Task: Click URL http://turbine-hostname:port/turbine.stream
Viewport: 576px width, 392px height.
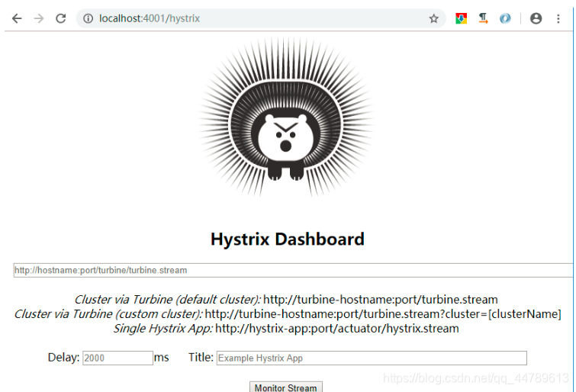Action: tap(381, 300)
